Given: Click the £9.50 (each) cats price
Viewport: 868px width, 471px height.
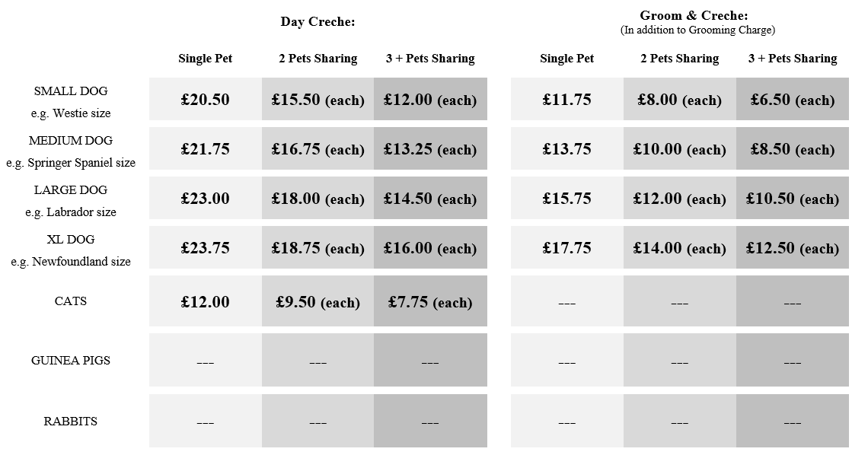Looking at the screenshot, I should 318,302.
